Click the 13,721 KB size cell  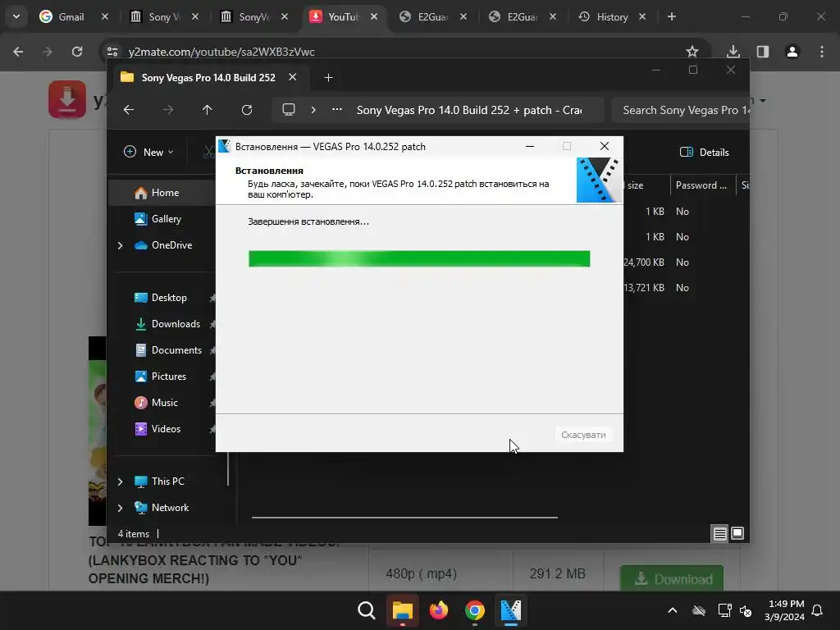coord(644,288)
